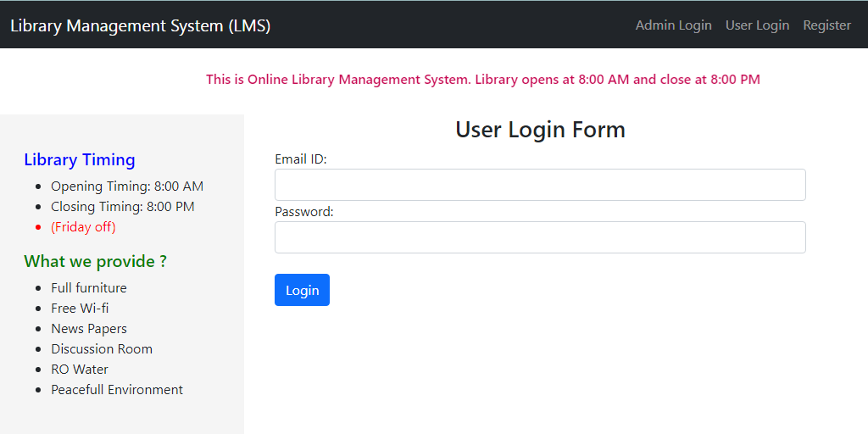Focus the Email ID input field
Screen dimensions: 868x434
(540, 185)
